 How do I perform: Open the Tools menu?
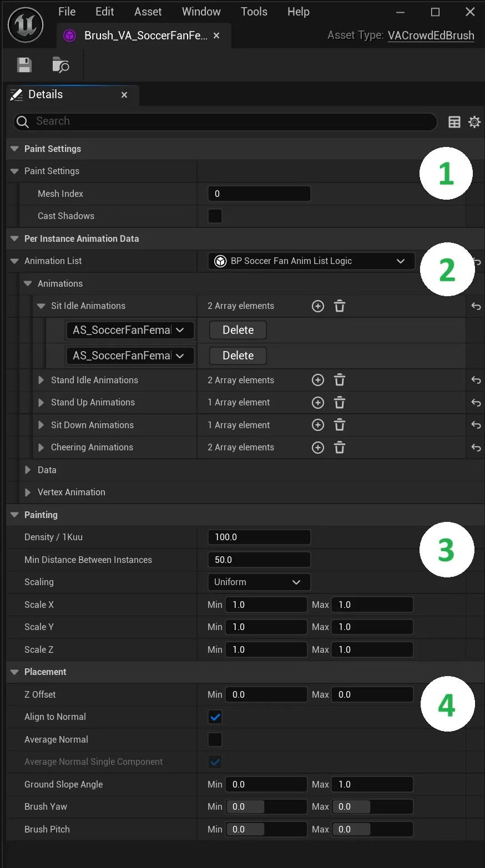coord(254,11)
